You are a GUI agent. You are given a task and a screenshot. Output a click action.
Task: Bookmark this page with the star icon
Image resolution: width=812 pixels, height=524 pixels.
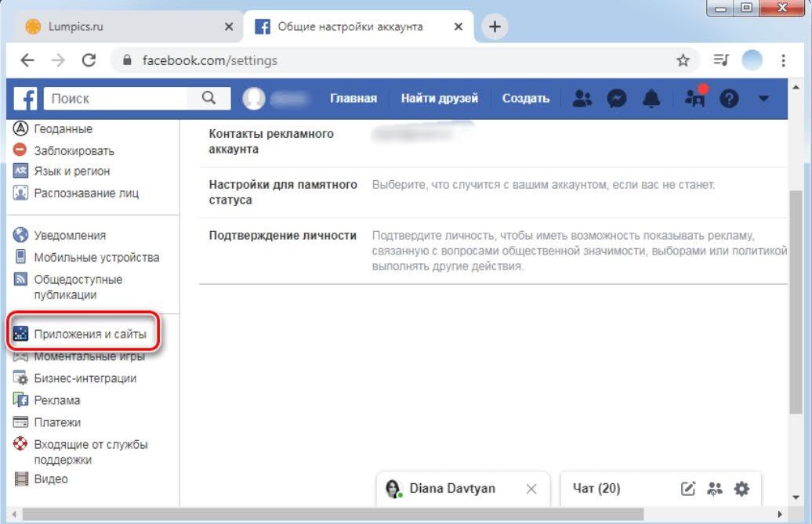click(x=682, y=60)
